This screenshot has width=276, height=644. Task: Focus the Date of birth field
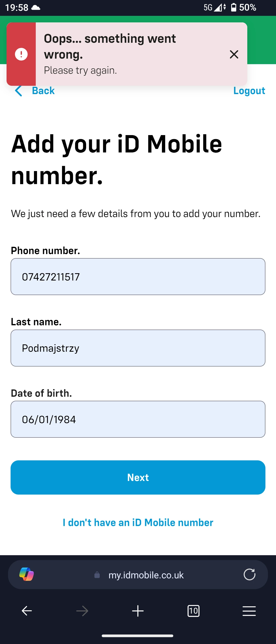point(138,419)
